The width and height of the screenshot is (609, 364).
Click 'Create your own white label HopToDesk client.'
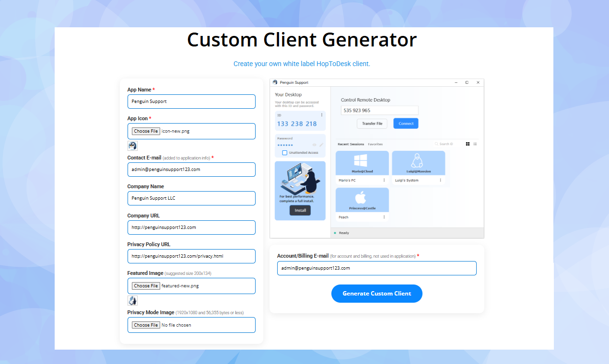302,64
